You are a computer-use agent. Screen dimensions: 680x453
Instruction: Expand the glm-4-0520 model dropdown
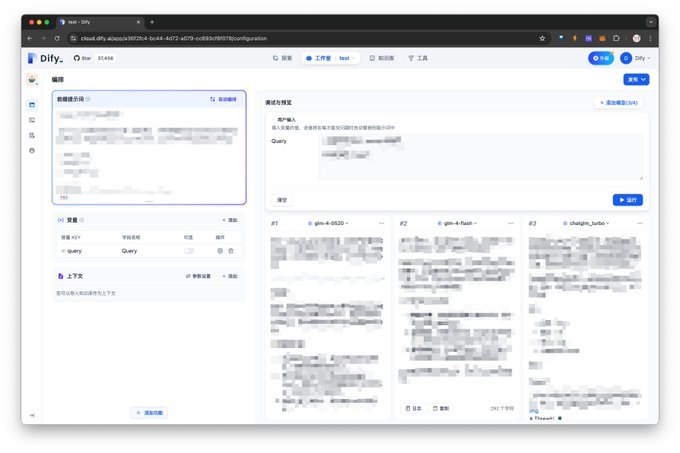[328, 223]
